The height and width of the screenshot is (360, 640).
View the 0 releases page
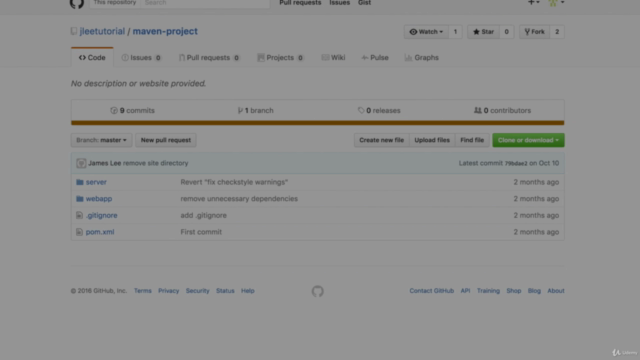[x=379, y=111]
